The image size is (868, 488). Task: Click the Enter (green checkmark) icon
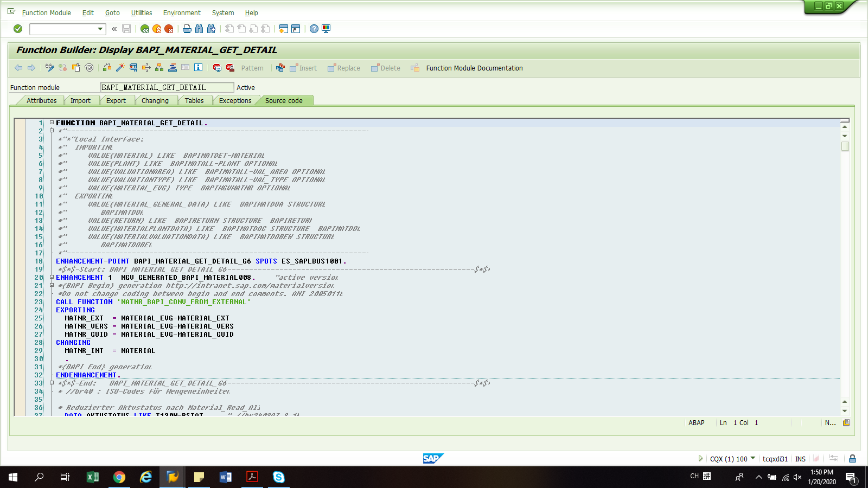pos(17,29)
